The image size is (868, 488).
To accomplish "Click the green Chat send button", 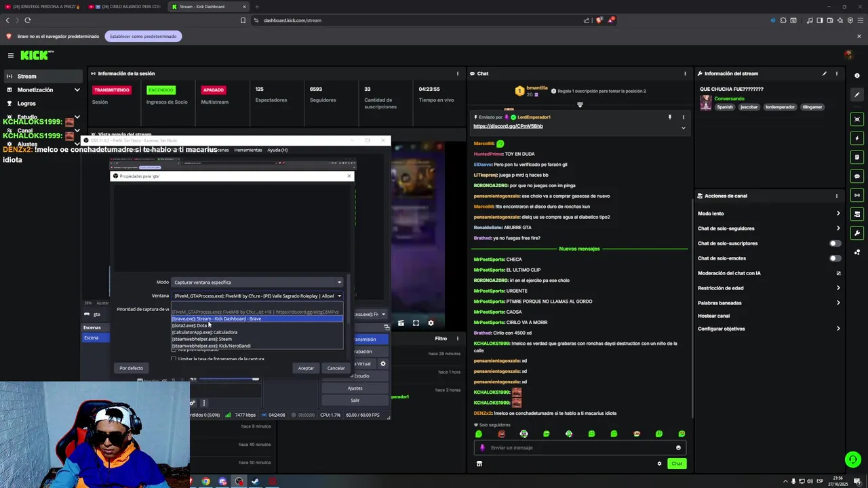I will pos(677,464).
